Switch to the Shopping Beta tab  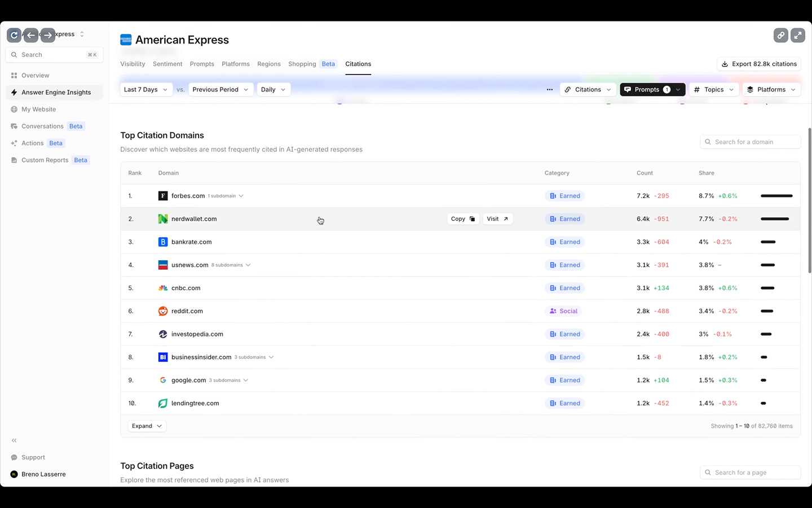tap(313, 64)
